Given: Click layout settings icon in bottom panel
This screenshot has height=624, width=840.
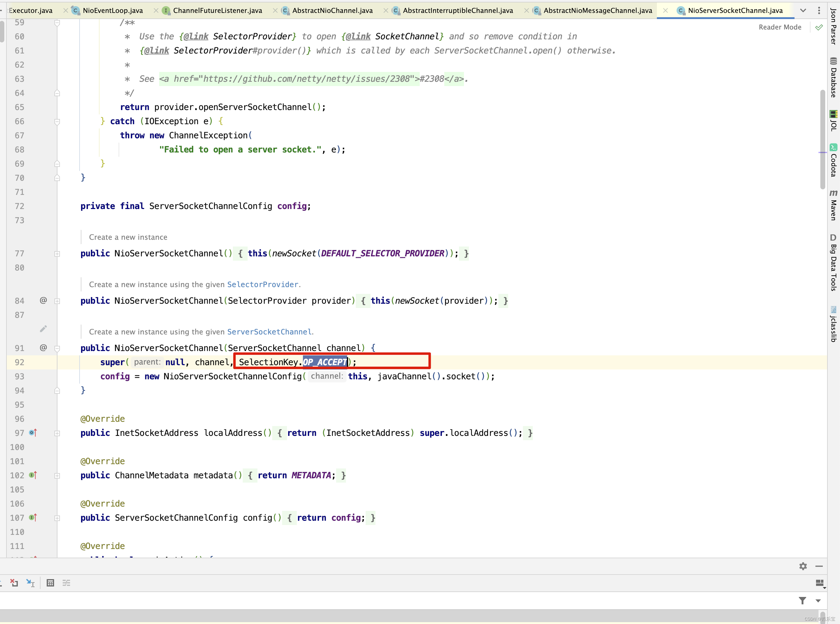Looking at the screenshot, I should (820, 584).
